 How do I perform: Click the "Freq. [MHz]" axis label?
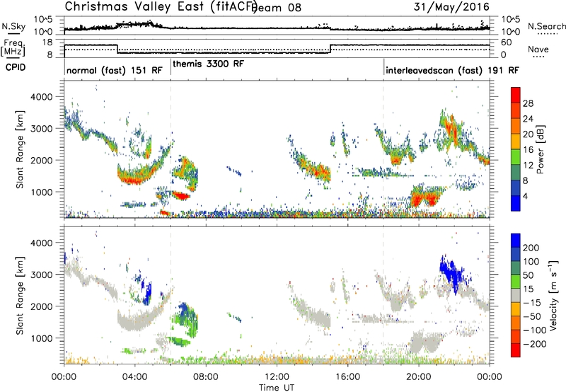[x=13, y=47]
